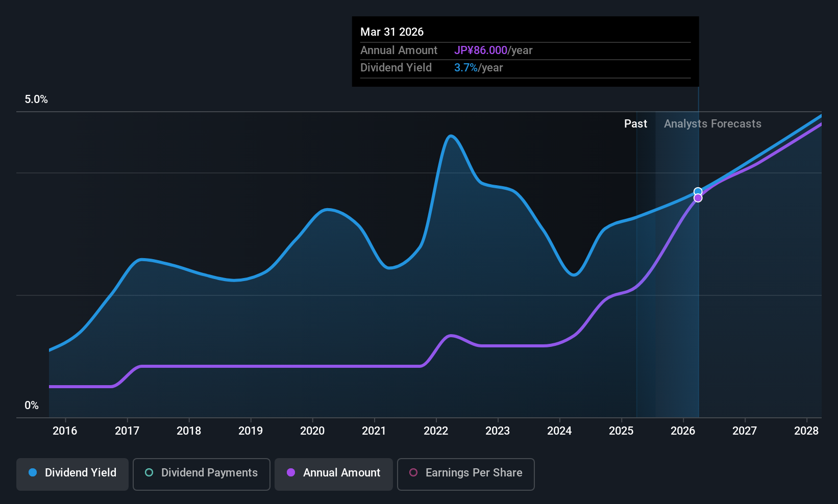The height and width of the screenshot is (504, 838).
Task: Click the tooltip's Annual Amount row label
Action: 399,50
